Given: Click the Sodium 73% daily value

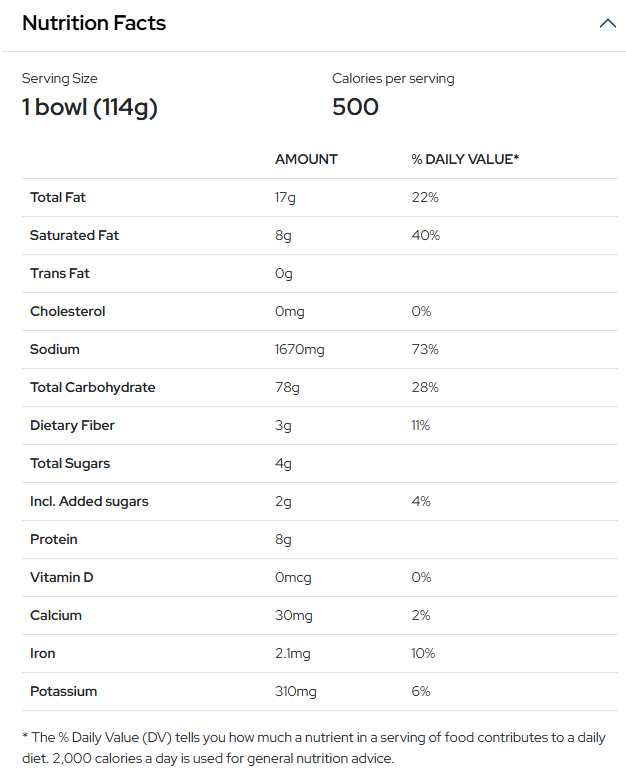Looking at the screenshot, I should (425, 349).
